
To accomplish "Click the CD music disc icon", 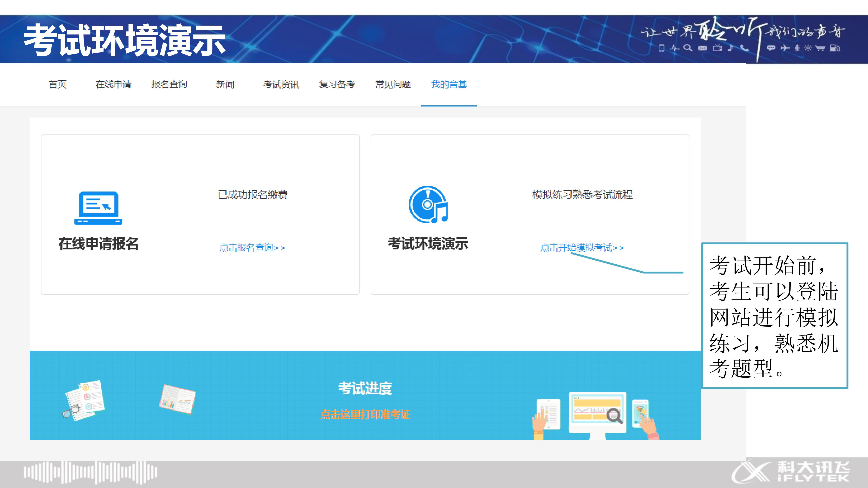I will (428, 205).
